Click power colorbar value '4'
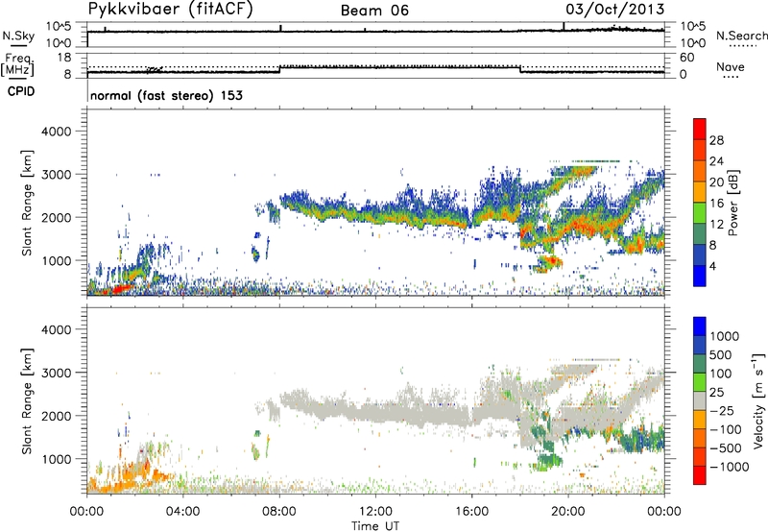The width and height of the screenshot is (768, 532). point(712,266)
